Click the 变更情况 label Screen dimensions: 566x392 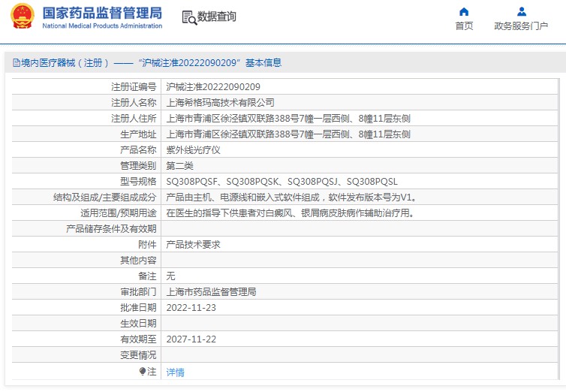coord(138,355)
